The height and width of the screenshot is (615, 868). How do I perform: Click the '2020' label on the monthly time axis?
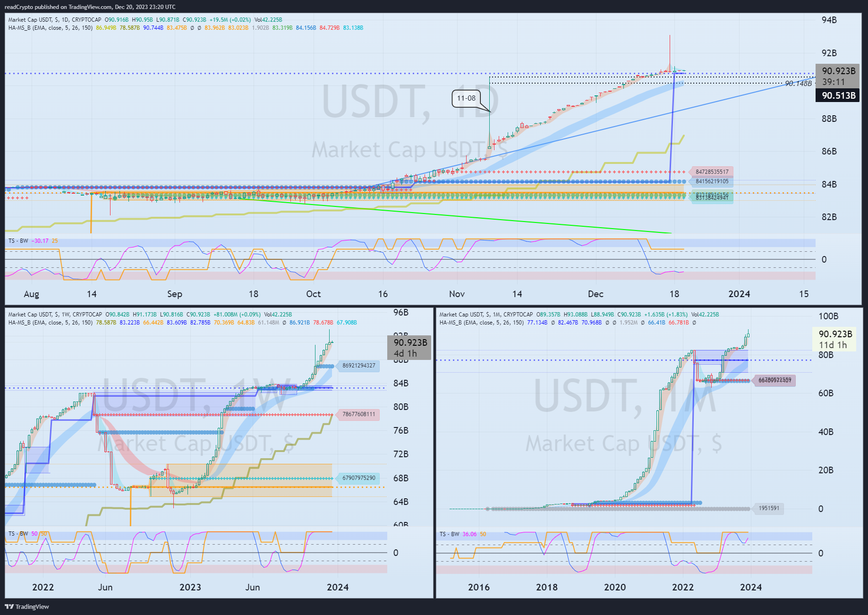pos(615,587)
